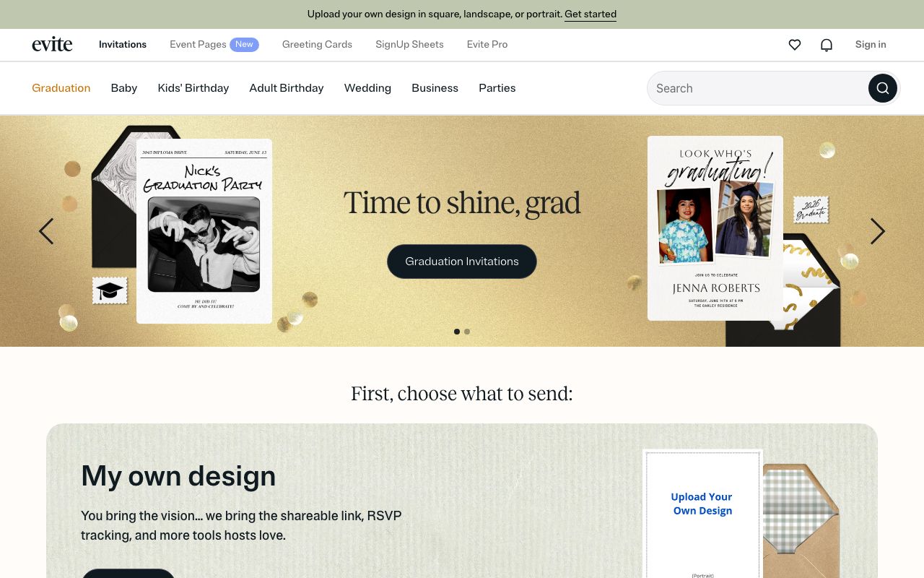Open the favorites heart icon
This screenshot has height=578, width=924.
point(794,45)
